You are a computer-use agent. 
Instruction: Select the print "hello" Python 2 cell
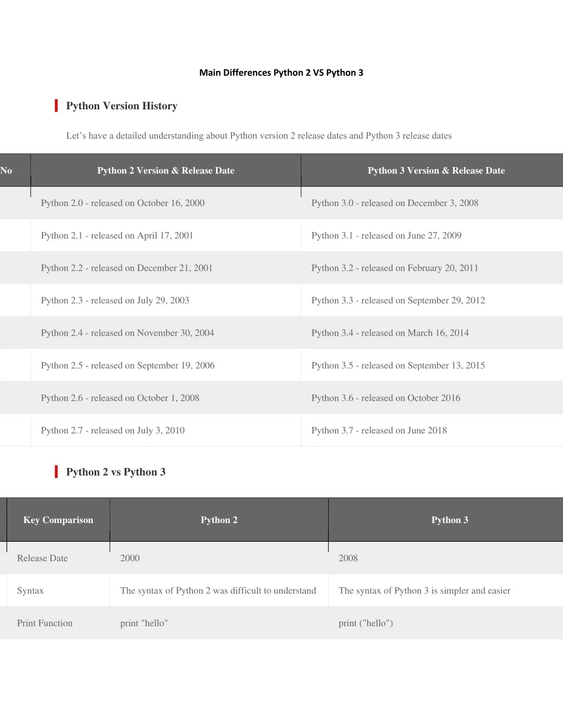tap(144, 623)
